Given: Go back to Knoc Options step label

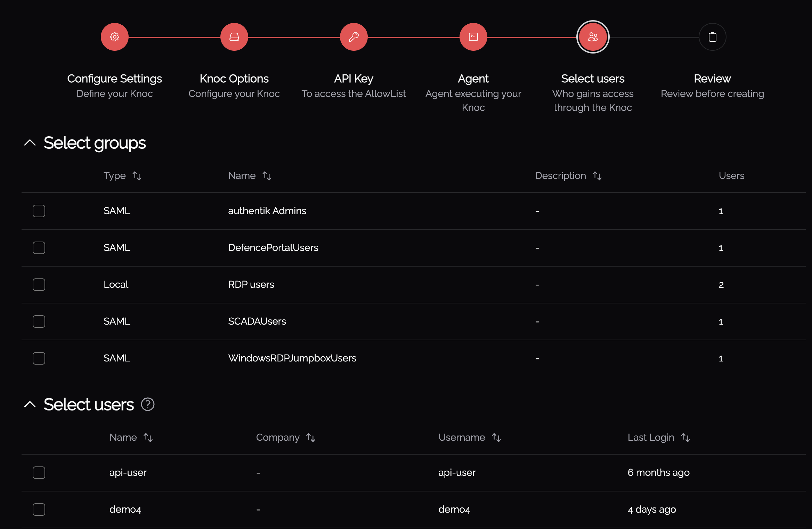Looking at the screenshot, I should pyautogui.click(x=234, y=79).
